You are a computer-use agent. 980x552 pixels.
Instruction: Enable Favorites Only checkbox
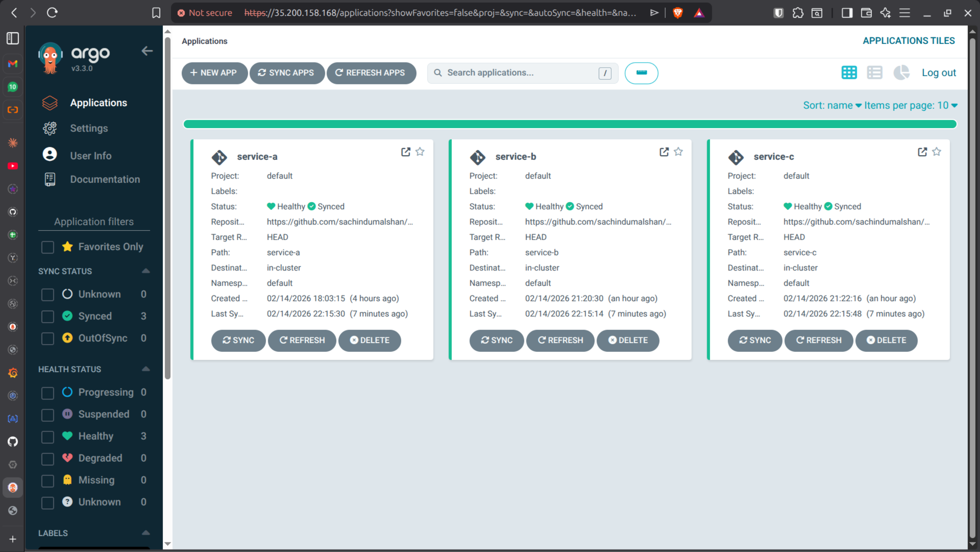click(48, 247)
